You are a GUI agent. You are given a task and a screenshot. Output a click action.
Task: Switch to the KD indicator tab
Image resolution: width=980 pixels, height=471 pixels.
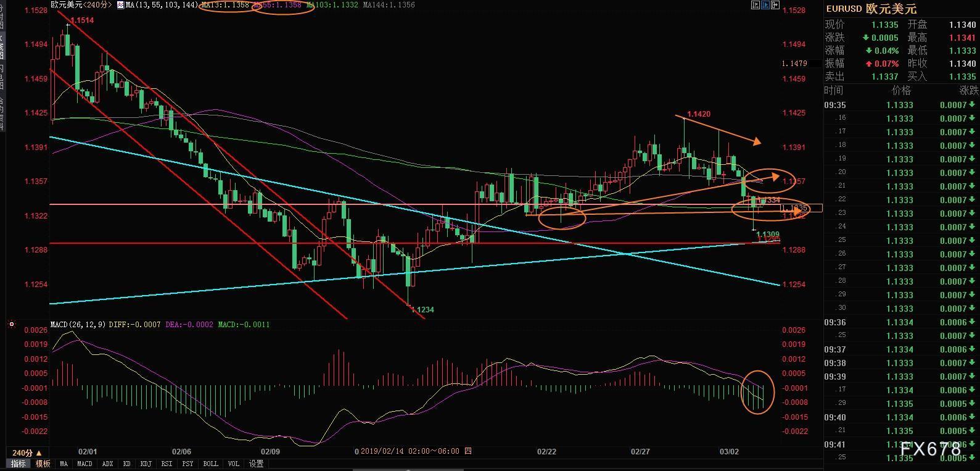[x=127, y=464]
